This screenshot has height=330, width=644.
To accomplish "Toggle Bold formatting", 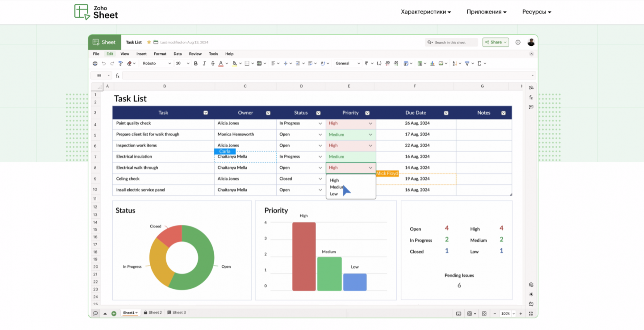I will tap(196, 64).
